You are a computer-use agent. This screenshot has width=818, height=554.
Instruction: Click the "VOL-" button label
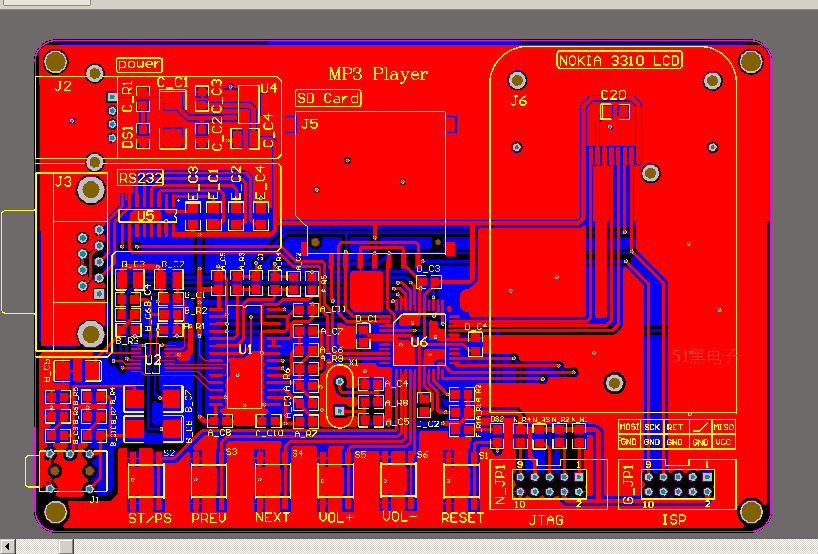click(400, 517)
